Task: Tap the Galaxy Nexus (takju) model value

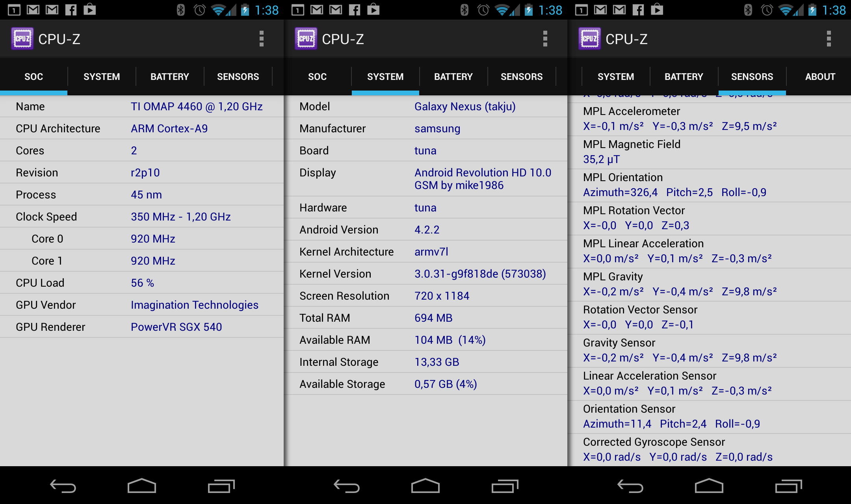Action: 465,106
